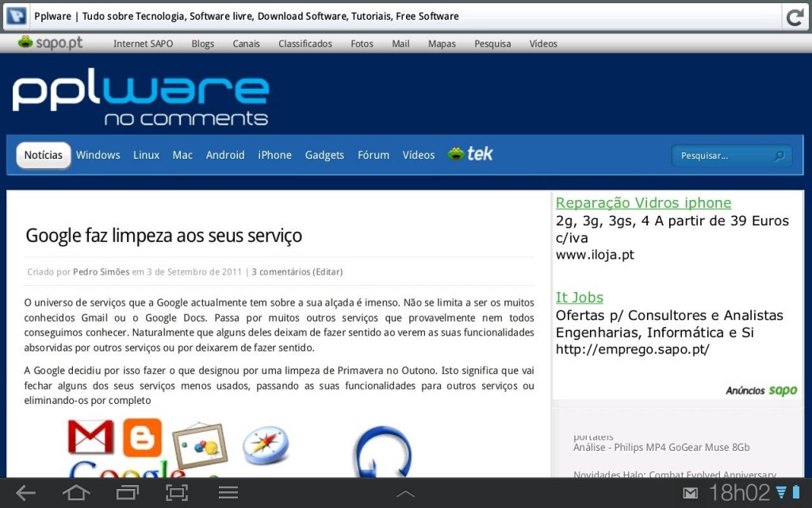Open the iPhone section
The image size is (812, 508).
pos(274,155)
